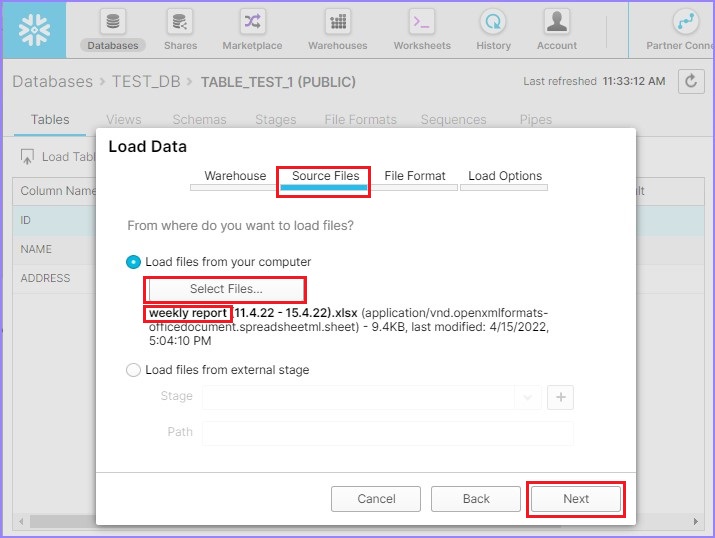Image resolution: width=715 pixels, height=538 pixels.
Task: Expand the Stage dropdown
Action: 528,397
